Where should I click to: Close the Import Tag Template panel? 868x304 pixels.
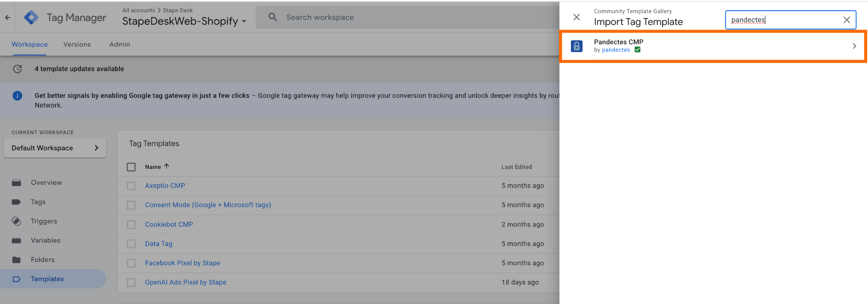pos(576,17)
